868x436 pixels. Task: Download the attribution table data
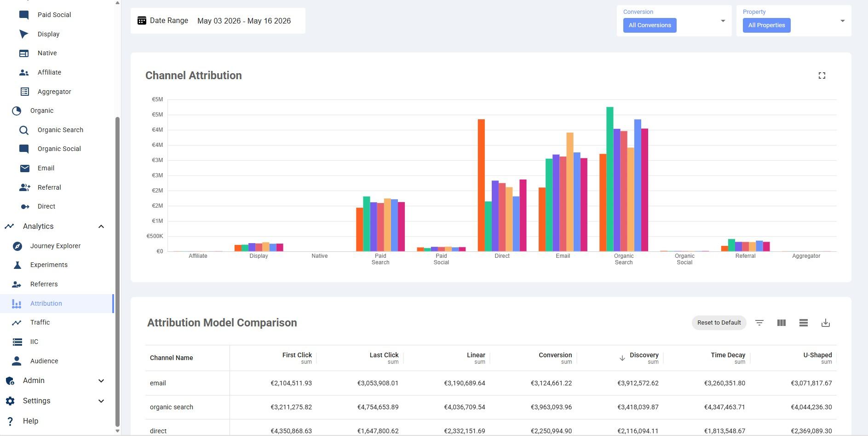click(826, 323)
